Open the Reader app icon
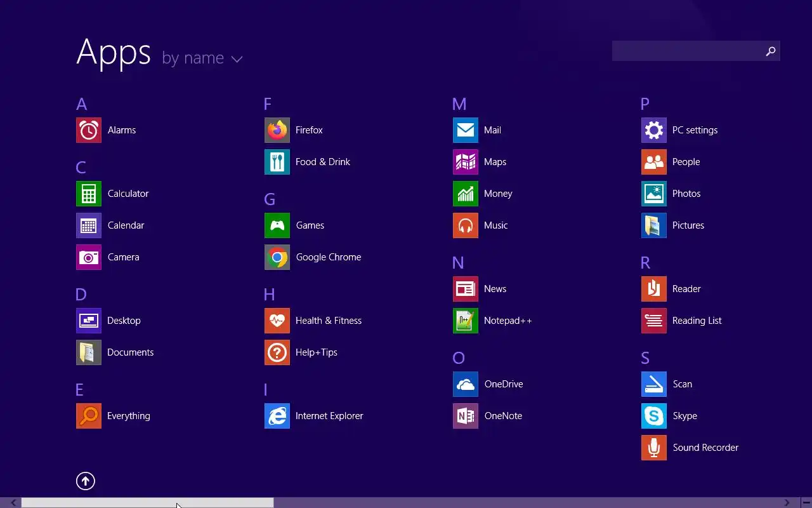This screenshot has height=508, width=812. 654,289
